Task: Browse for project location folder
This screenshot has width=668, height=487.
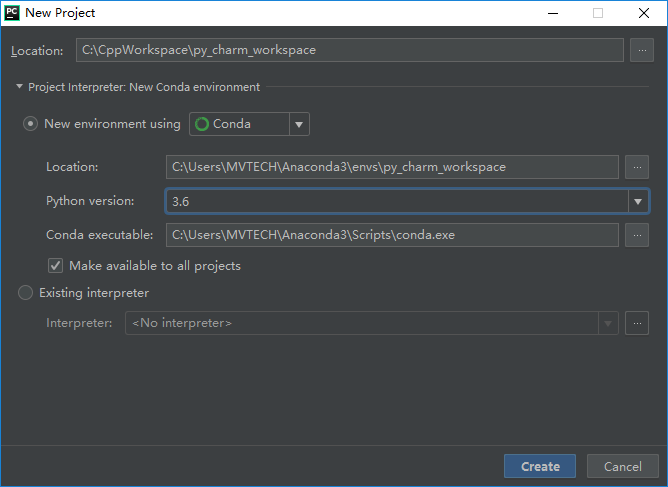Action: pos(642,50)
